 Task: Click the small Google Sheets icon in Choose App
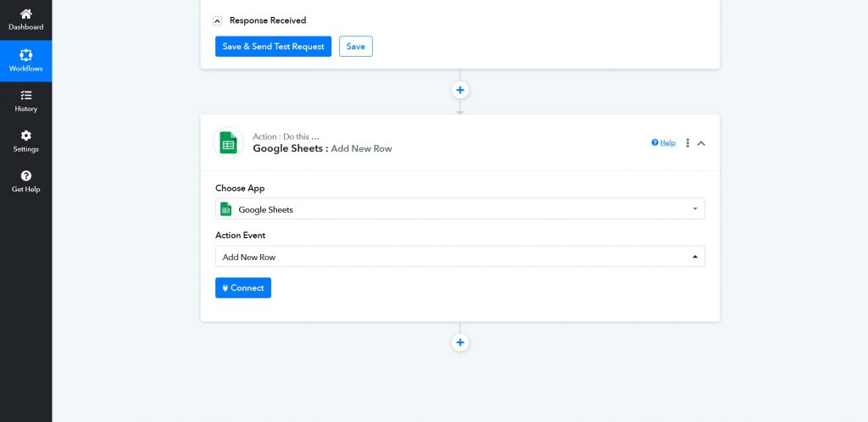(226, 209)
